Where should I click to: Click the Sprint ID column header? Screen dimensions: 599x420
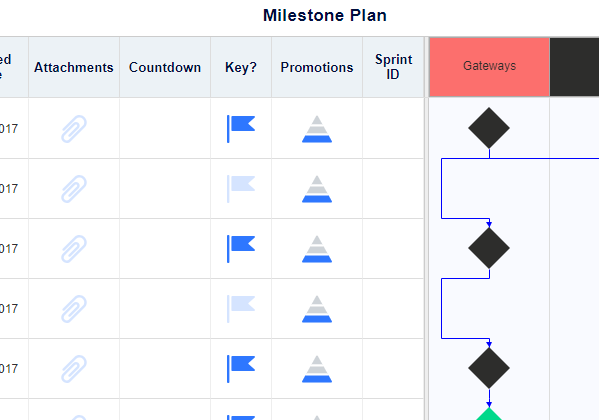pyautogui.click(x=393, y=67)
